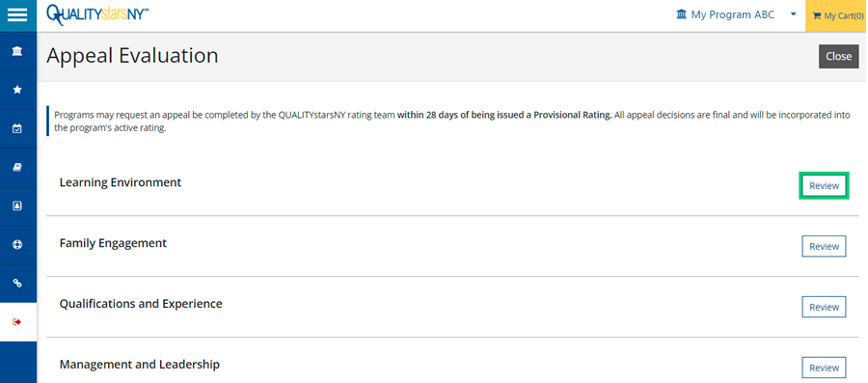Review Qualifications and Experience section
868x383 pixels.
(x=824, y=307)
